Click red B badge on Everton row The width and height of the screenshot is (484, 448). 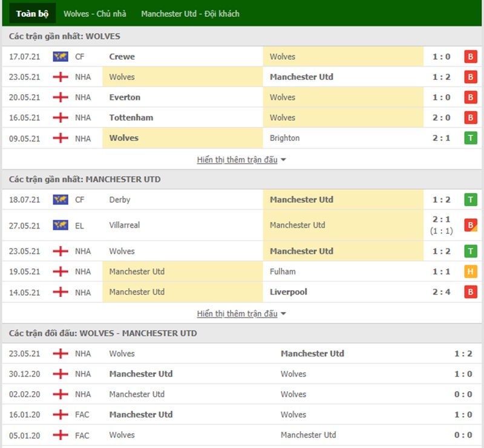pos(471,97)
